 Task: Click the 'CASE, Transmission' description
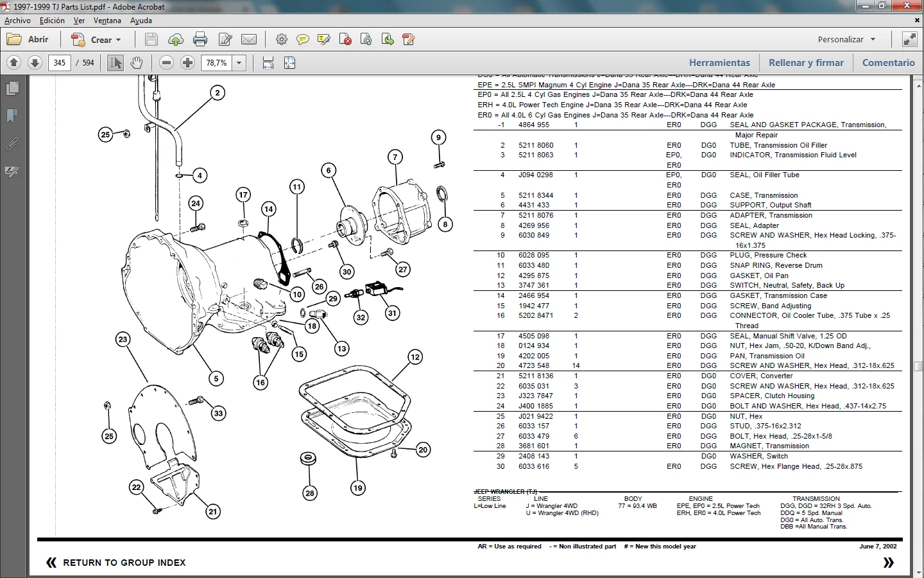tap(764, 195)
